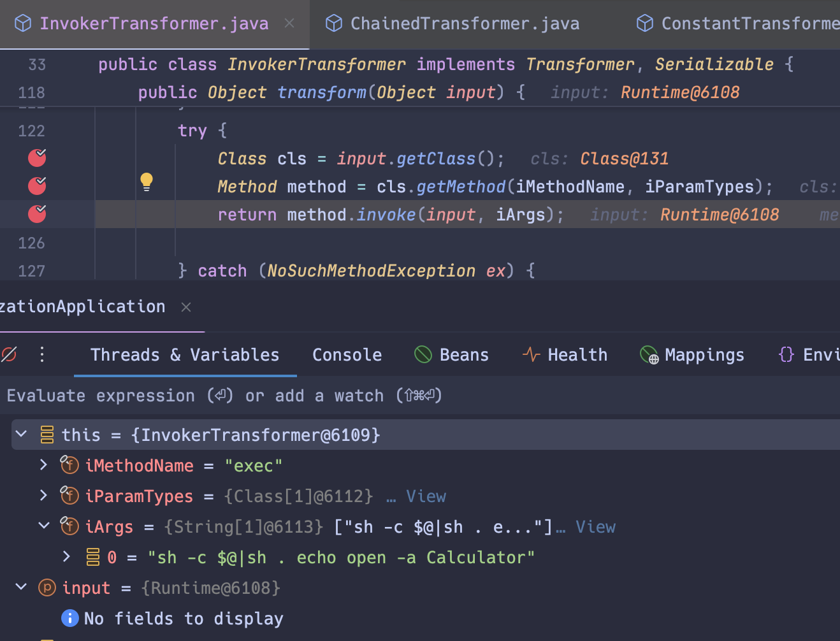Viewport: 840px width, 641px height.
Task: Collapse the this = InvokerTransformer node
Action: pos(20,434)
